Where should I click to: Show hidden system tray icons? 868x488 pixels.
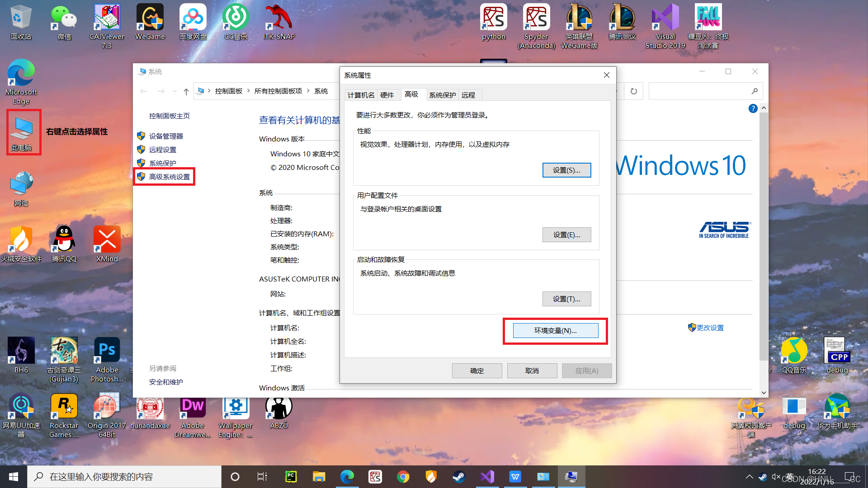click(x=749, y=477)
